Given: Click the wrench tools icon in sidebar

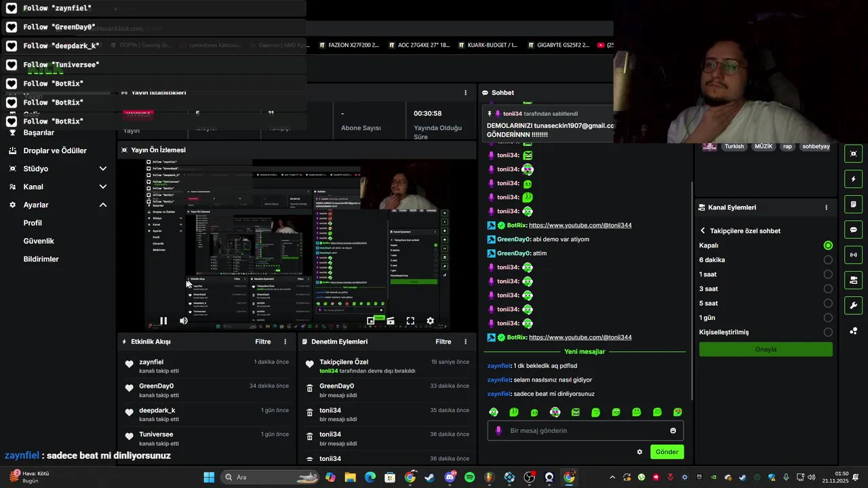Looking at the screenshot, I should [x=853, y=305].
